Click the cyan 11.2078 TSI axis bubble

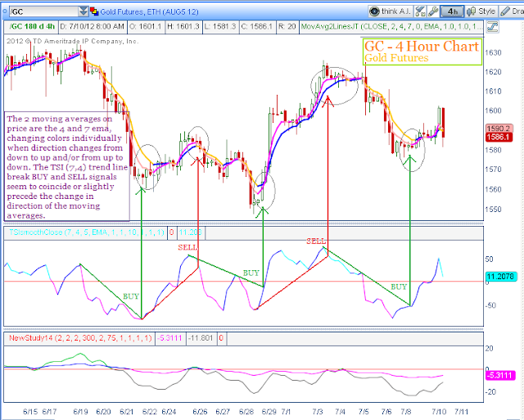[500, 277]
